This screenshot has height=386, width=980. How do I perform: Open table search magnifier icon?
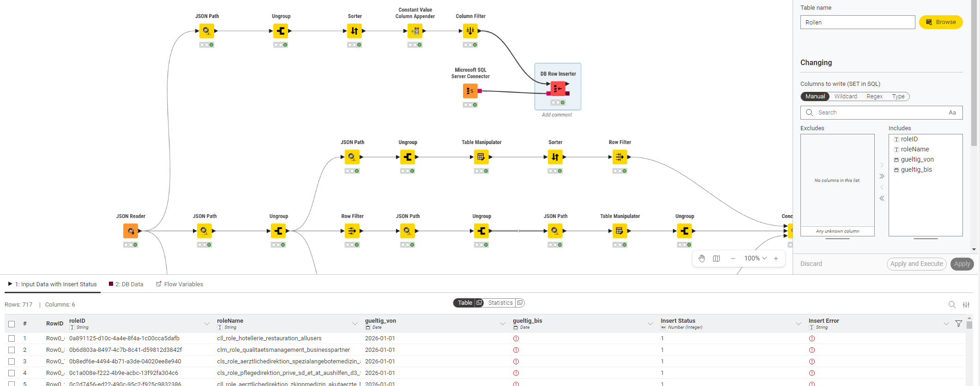point(952,305)
